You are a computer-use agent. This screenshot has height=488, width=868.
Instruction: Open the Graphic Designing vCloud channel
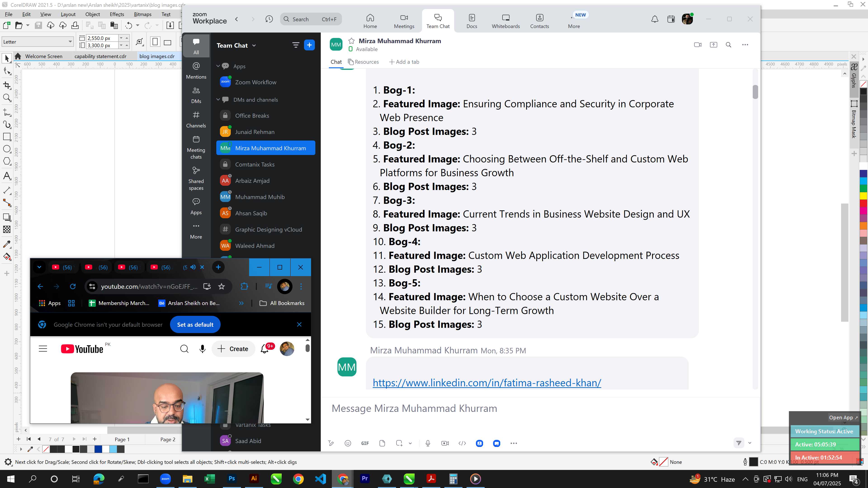(x=266, y=230)
